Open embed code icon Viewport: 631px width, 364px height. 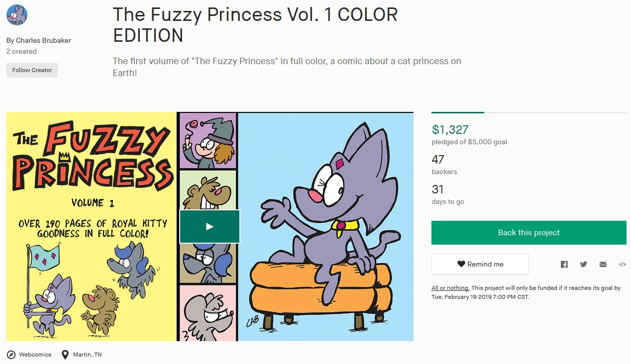pos(622,265)
